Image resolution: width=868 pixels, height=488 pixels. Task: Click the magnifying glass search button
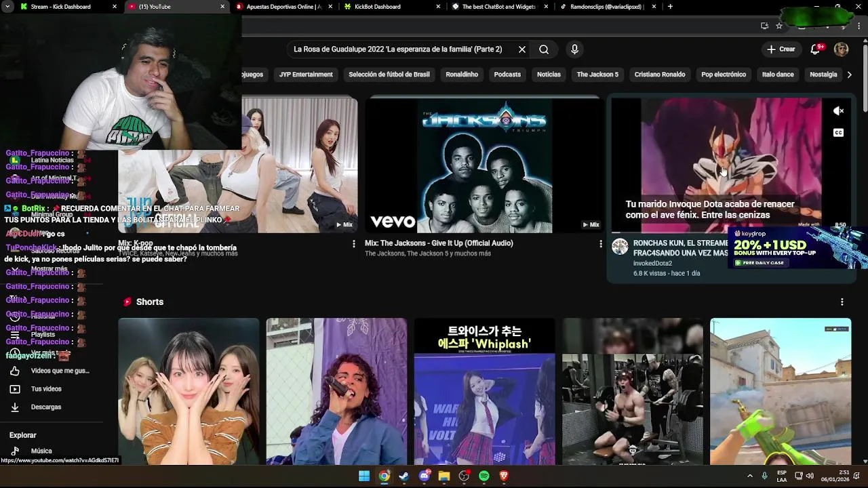click(x=544, y=49)
